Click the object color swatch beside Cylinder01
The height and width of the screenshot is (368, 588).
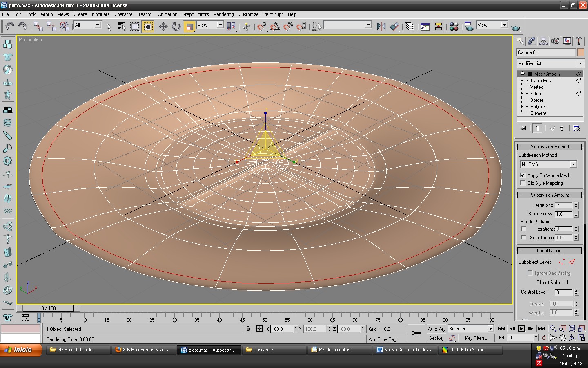coord(581,52)
